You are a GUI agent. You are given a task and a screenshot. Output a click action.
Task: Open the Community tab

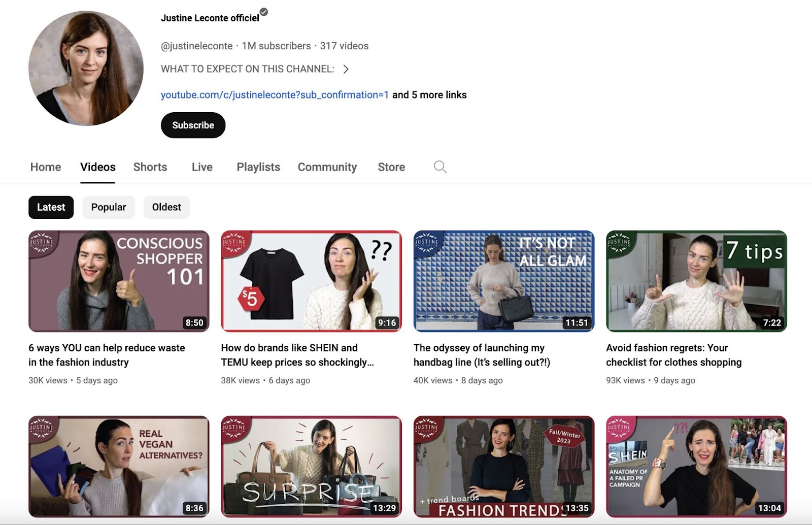pyautogui.click(x=327, y=167)
